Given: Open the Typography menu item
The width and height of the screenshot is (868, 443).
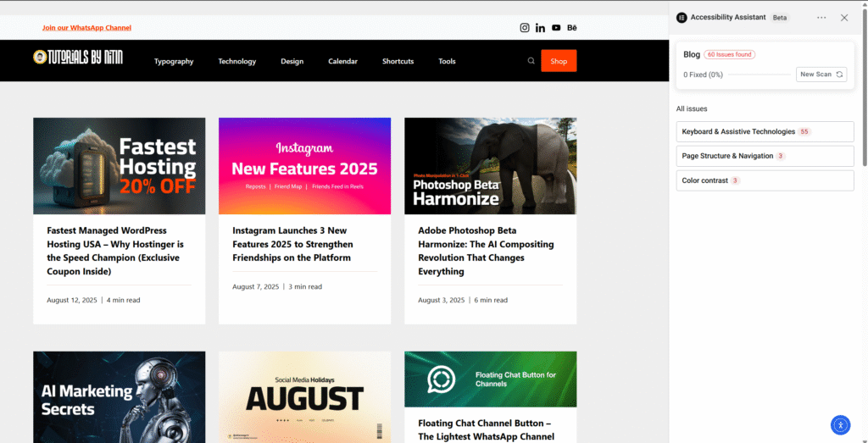Looking at the screenshot, I should (174, 61).
